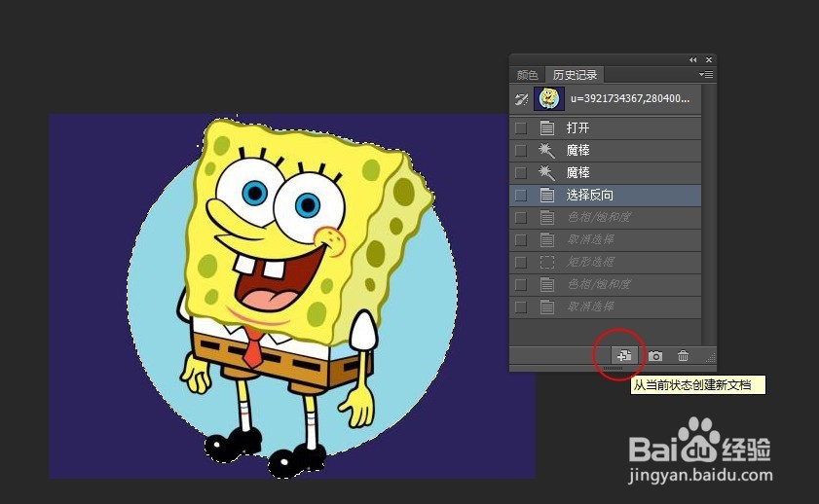Click the icon of the last 取消选择 state
This screenshot has width=819, height=504.
pyautogui.click(x=547, y=306)
